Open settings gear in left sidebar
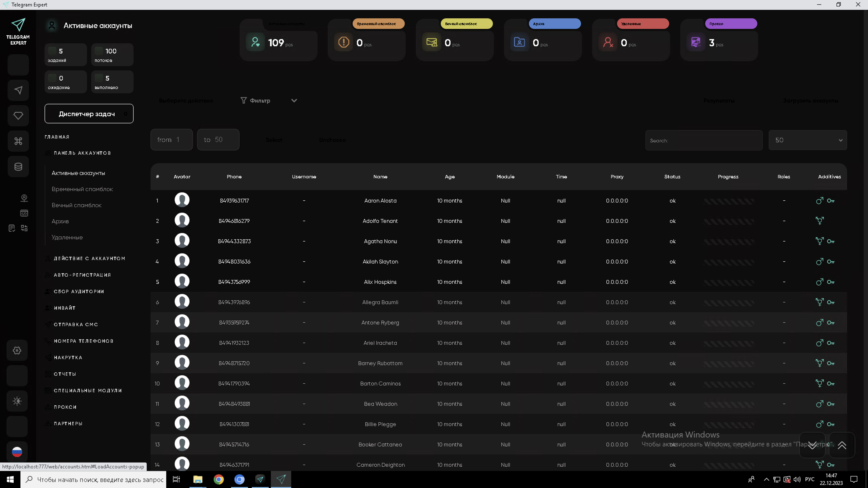Image resolution: width=868 pixels, height=488 pixels. [17, 350]
